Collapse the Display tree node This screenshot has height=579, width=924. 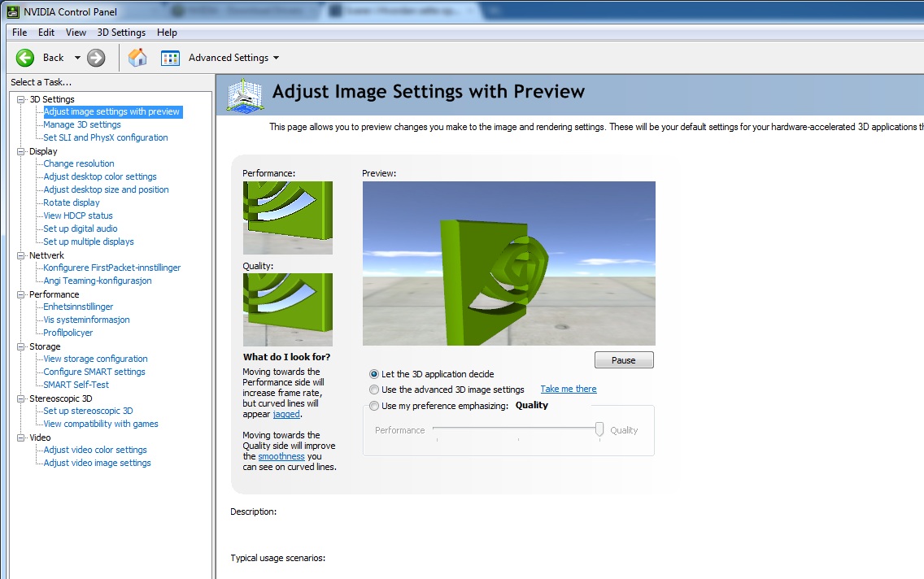tap(21, 151)
